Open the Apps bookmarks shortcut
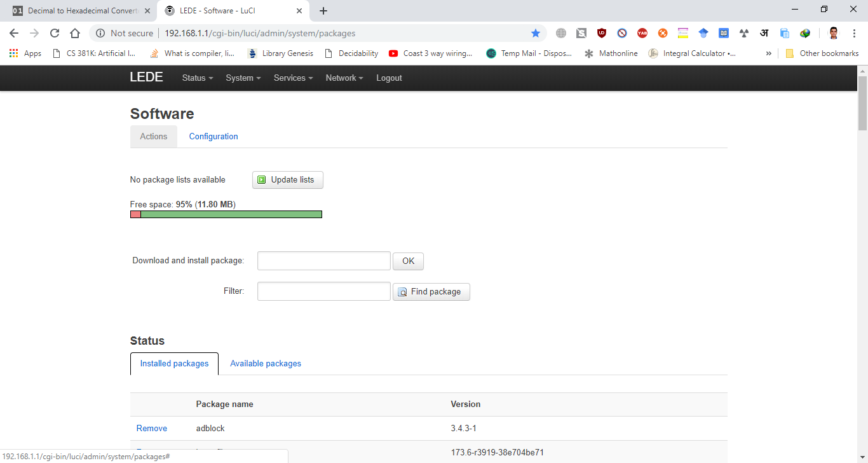 25,53
